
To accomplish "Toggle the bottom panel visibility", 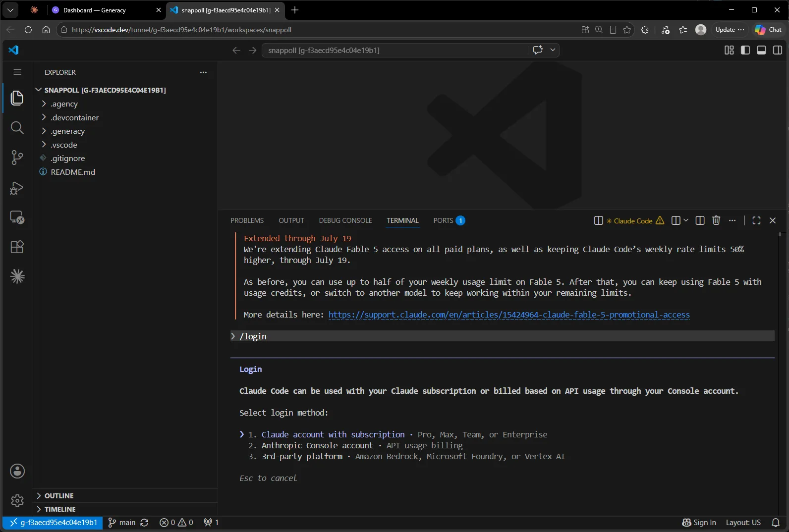I will click(762, 50).
